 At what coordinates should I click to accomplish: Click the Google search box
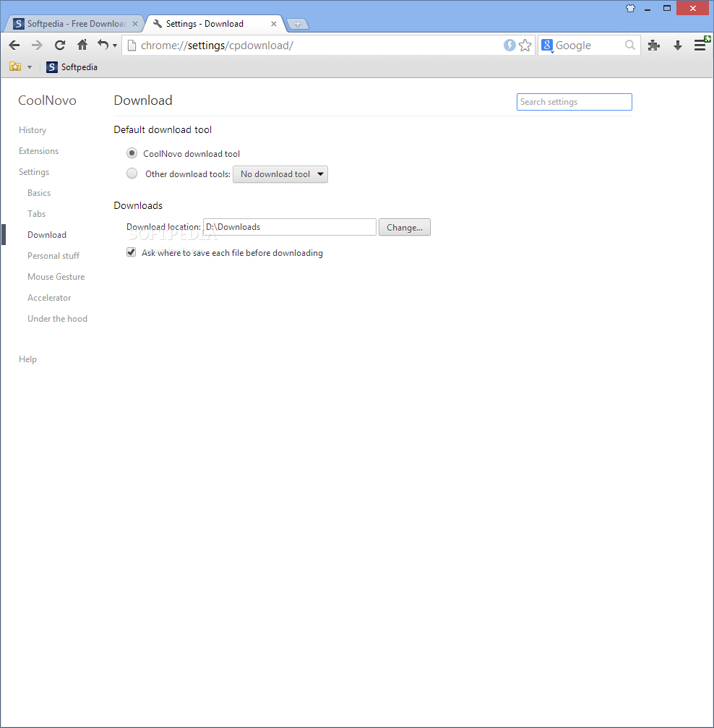pyautogui.click(x=589, y=45)
